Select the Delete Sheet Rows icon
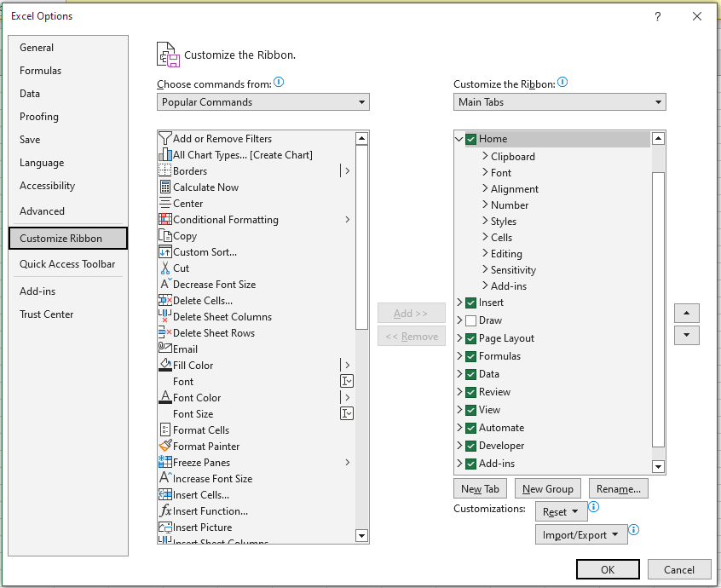This screenshot has width=721, height=588. tap(165, 332)
